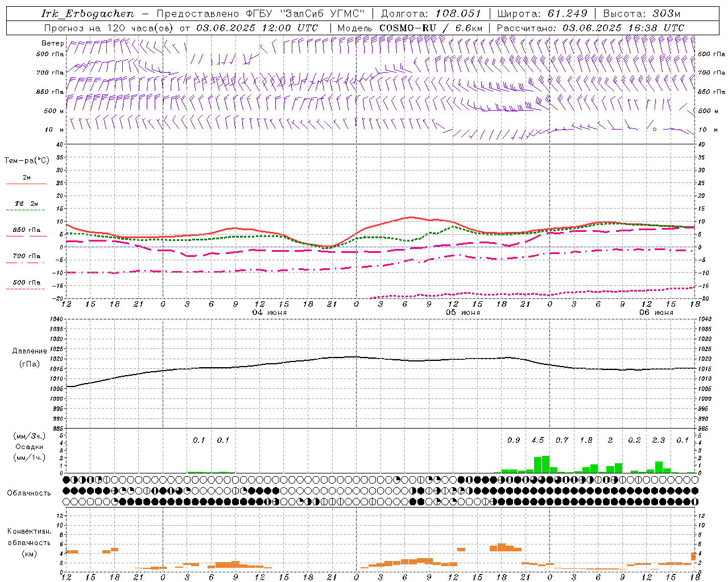The width and height of the screenshot is (728, 582).
Task: Click the 850 гПа entry in temperature legend
Action: click(x=26, y=230)
